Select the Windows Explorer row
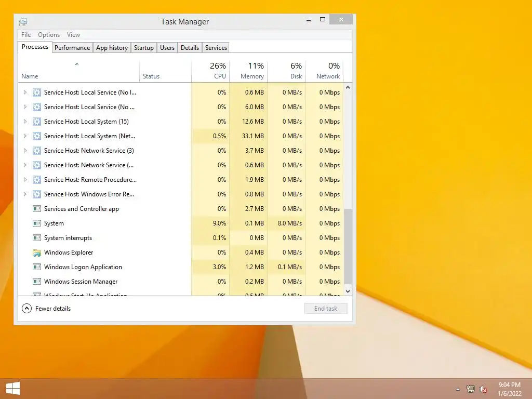 pos(180,252)
